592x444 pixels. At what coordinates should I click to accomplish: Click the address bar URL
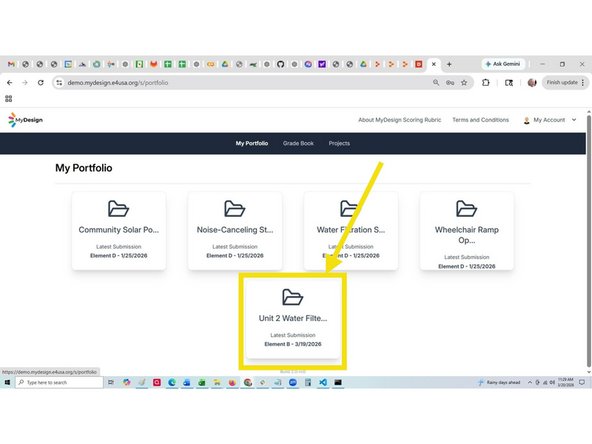118,83
